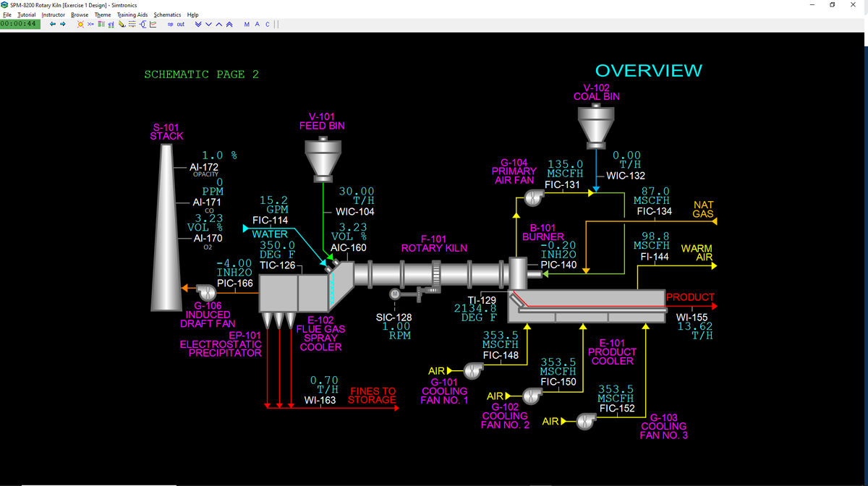Open the Training Aids menu
Viewport: 868px width, 486px height.
132,14
